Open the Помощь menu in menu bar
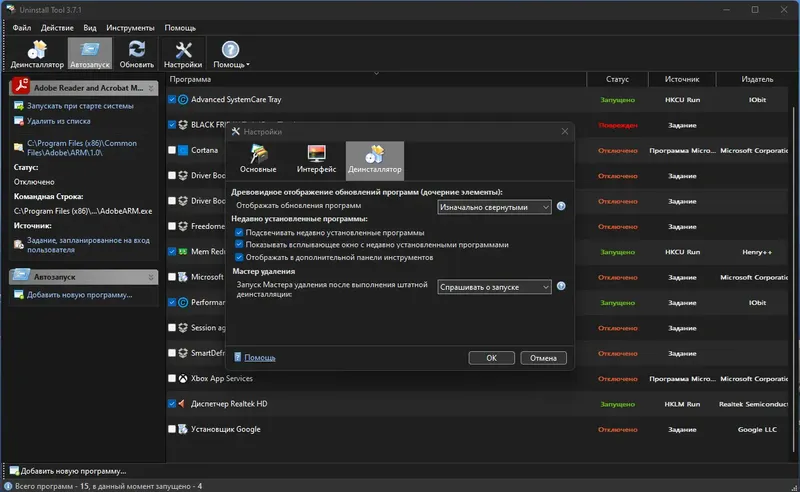Screen dimensions: 800x492 click(180, 28)
